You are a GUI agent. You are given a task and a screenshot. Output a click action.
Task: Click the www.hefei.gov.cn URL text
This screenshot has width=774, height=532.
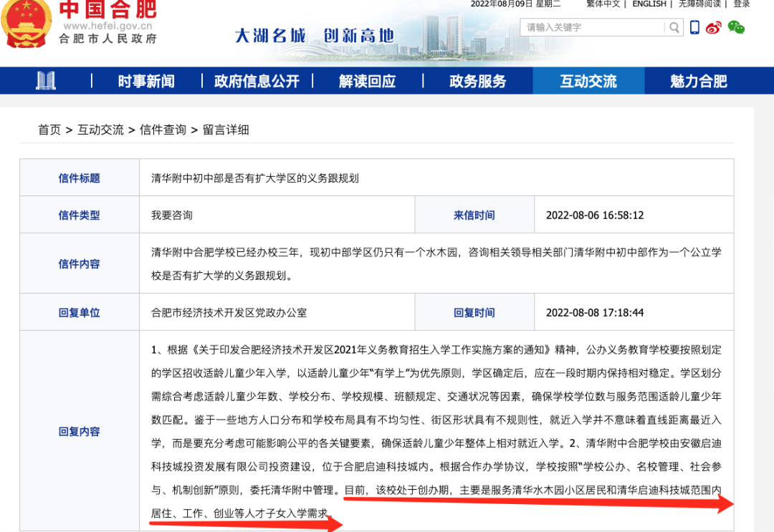(x=107, y=26)
